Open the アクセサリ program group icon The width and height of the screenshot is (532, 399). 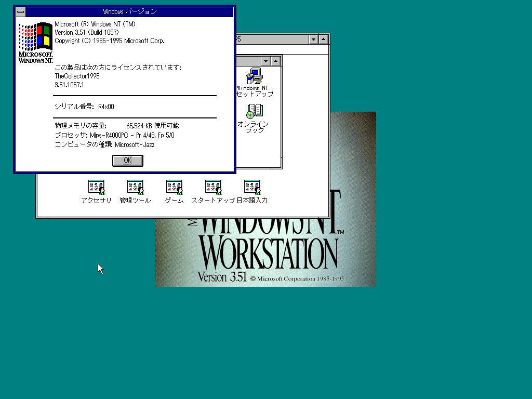pyautogui.click(x=96, y=187)
